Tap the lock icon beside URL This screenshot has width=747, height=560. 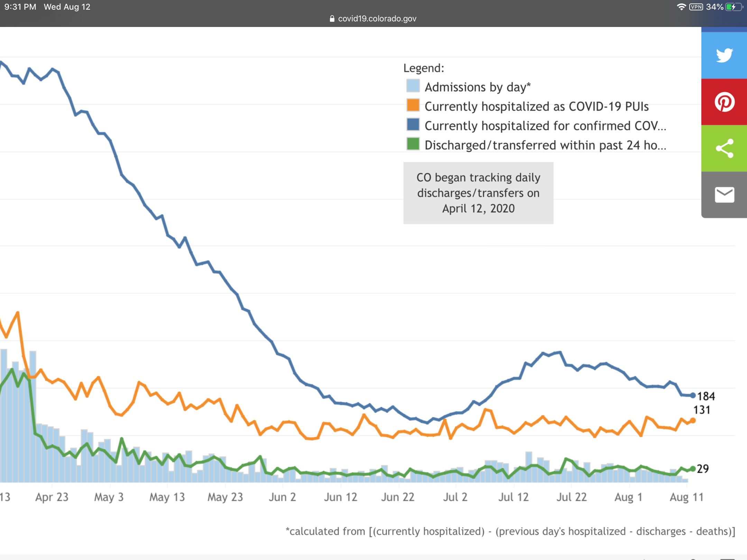coord(332,19)
